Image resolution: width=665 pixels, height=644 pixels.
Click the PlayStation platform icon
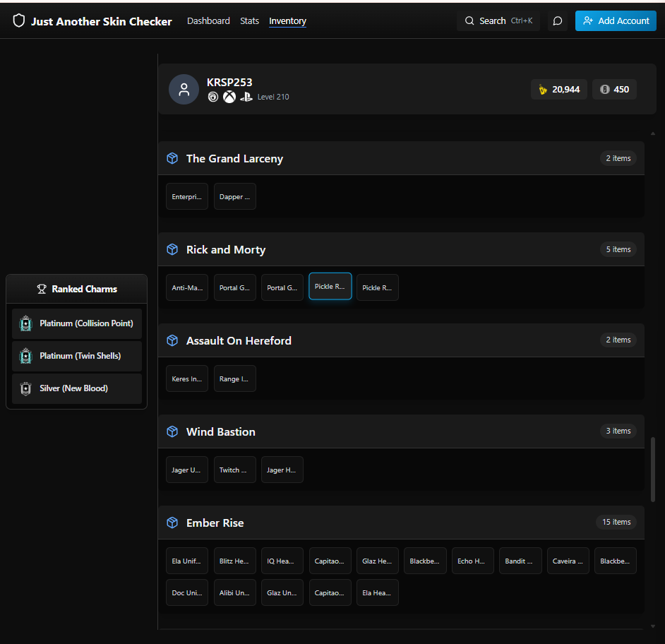point(246,97)
